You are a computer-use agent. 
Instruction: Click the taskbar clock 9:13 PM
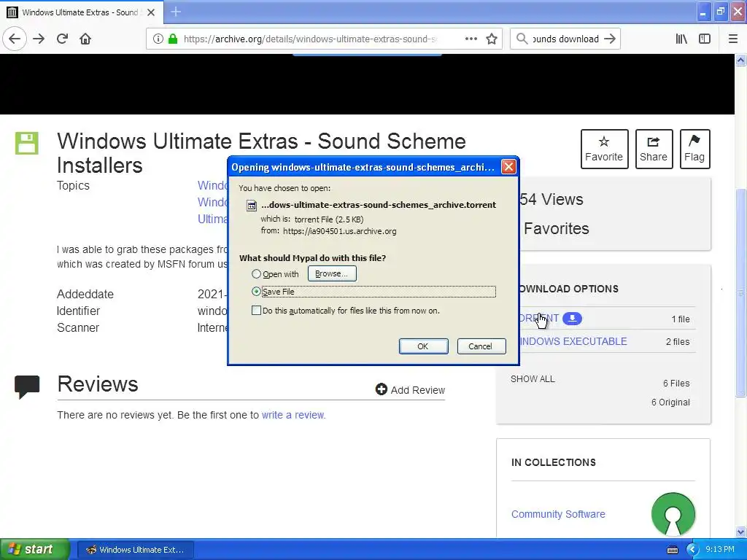[720, 550]
